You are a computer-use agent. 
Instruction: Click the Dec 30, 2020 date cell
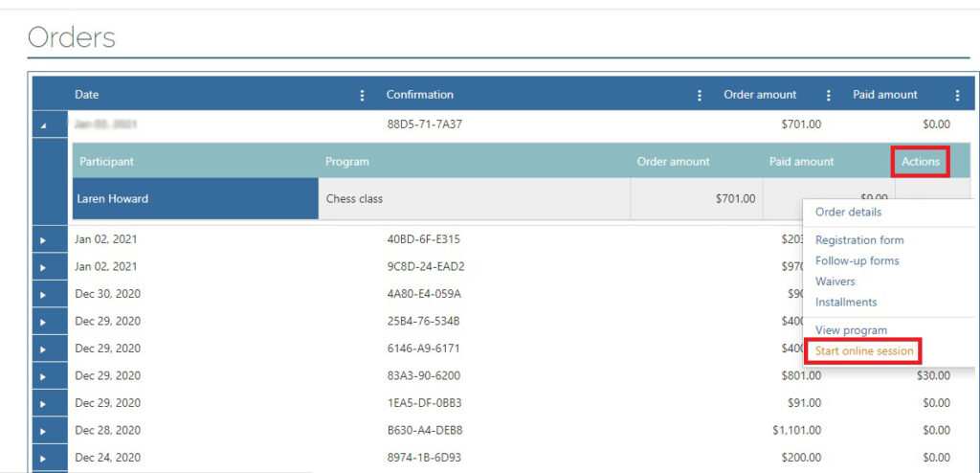point(107,294)
